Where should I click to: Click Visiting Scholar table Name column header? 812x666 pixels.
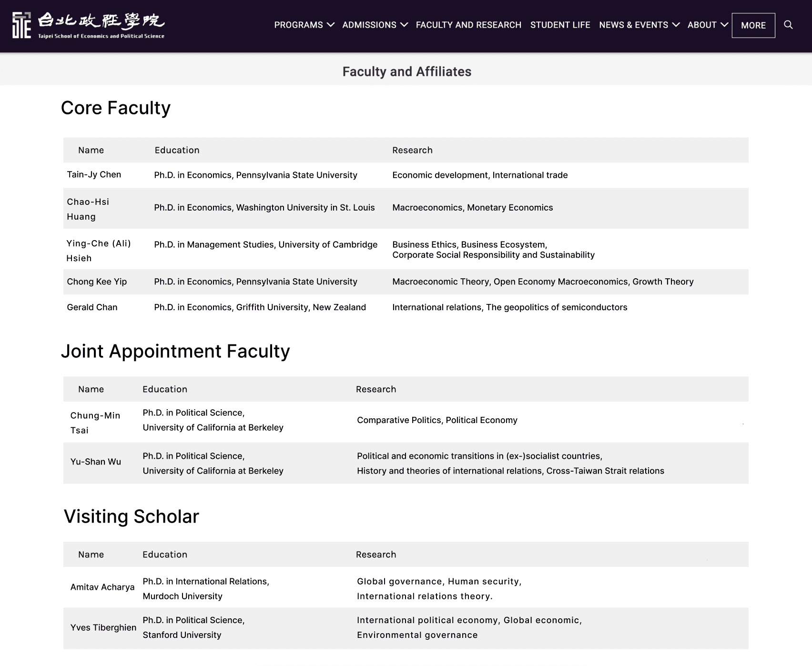pyautogui.click(x=91, y=555)
